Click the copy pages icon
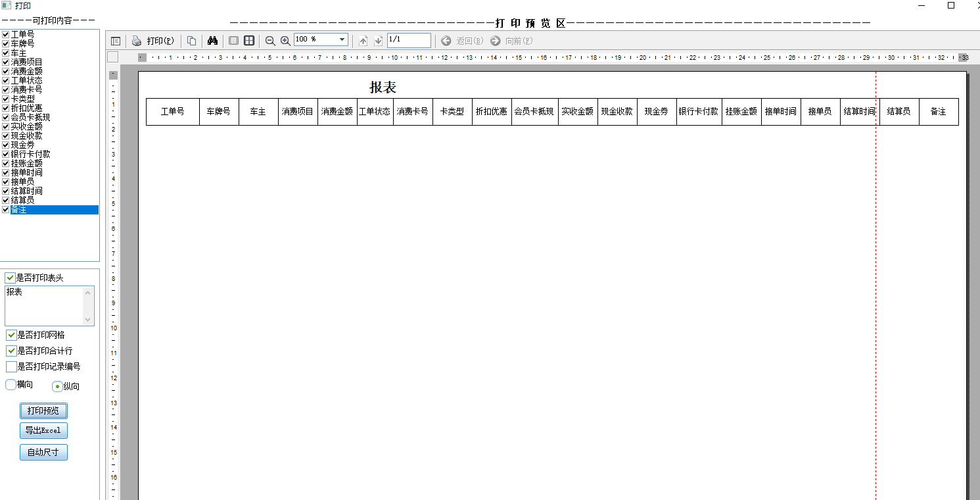The height and width of the screenshot is (500, 980). (191, 41)
